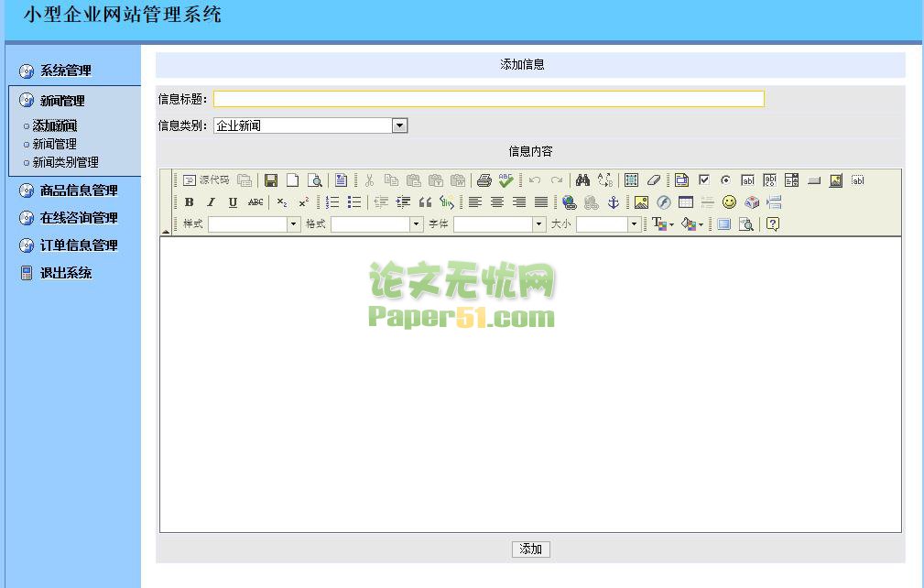924x588 pixels.
Task: Center align the text
Action: point(497,202)
